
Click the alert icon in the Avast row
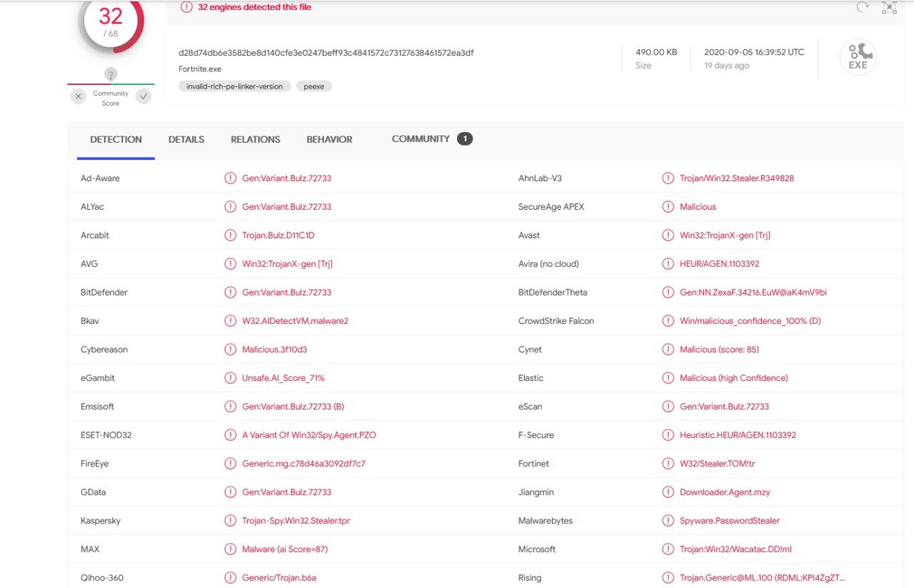[x=668, y=235]
